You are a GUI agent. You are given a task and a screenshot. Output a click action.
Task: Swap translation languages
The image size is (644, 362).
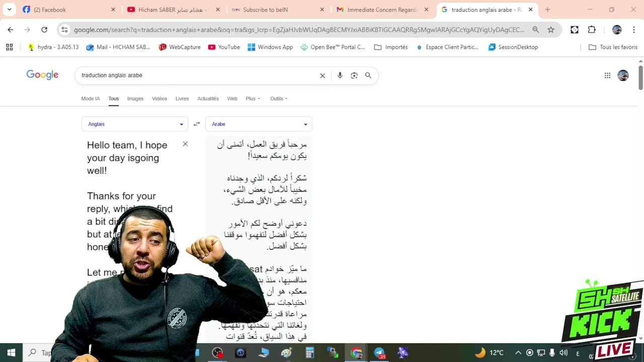[x=197, y=124]
